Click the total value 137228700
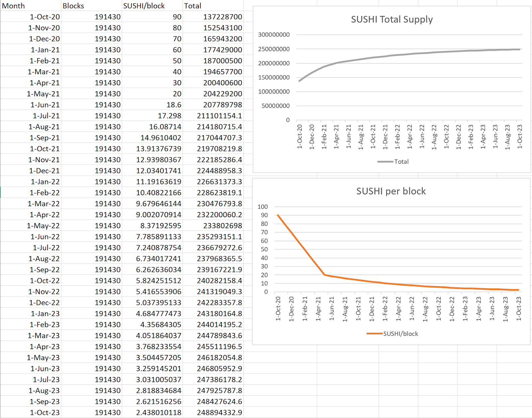Viewport: 532px width, 418px height. (213, 17)
